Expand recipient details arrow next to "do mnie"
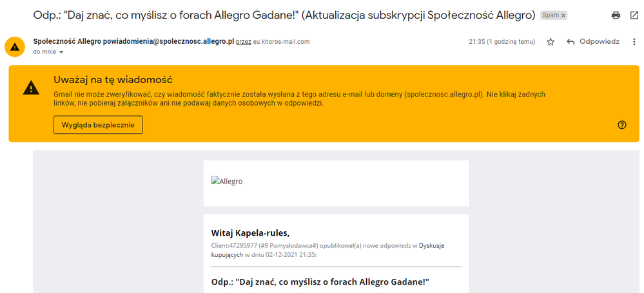The image size is (644, 293). pos(61,52)
